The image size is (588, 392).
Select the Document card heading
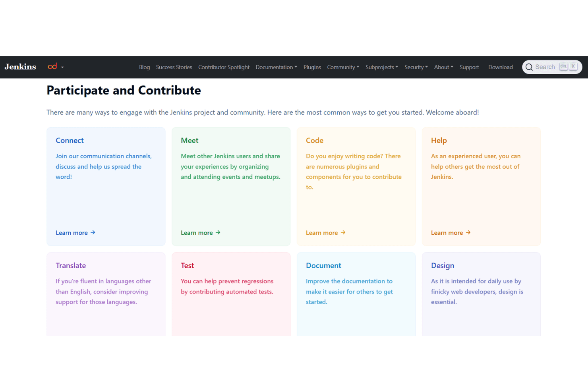pyautogui.click(x=323, y=266)
